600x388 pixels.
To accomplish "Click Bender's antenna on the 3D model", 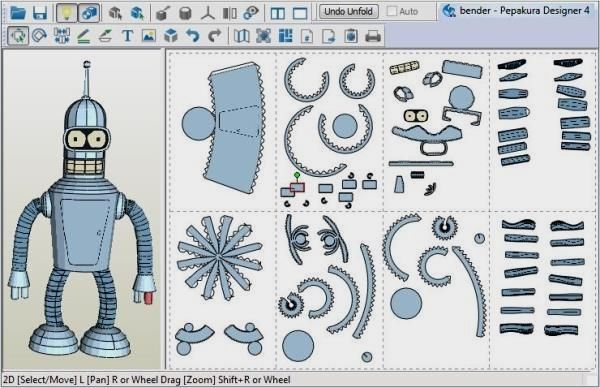I will tap(86, 80).
